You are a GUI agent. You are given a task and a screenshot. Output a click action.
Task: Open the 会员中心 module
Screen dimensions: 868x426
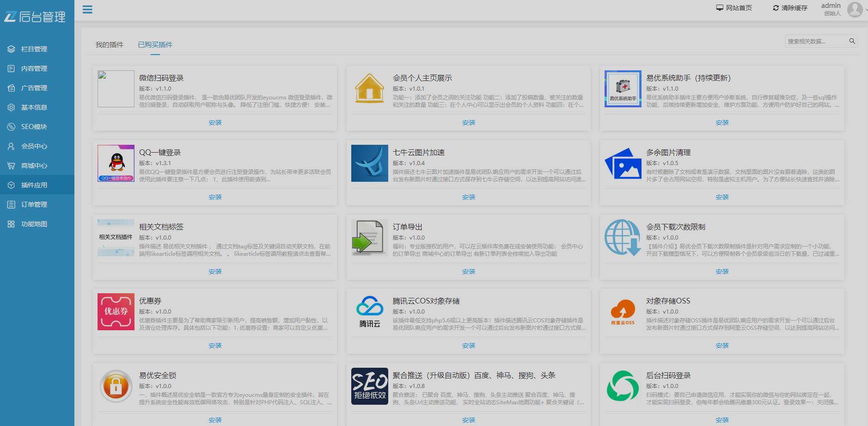coord(34,146)
